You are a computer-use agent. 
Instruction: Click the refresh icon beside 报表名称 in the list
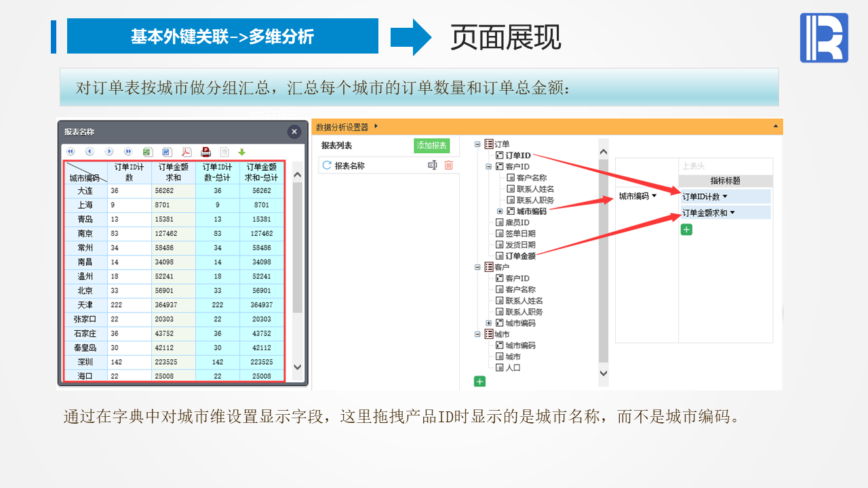tap(327, 165)
